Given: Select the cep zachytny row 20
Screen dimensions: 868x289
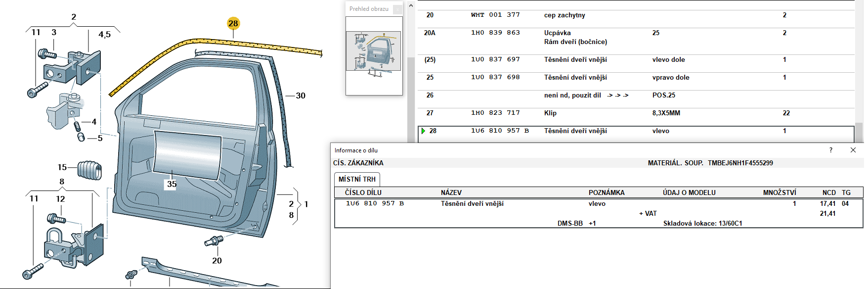Looking at the screenshot, I should click(564, 15).
